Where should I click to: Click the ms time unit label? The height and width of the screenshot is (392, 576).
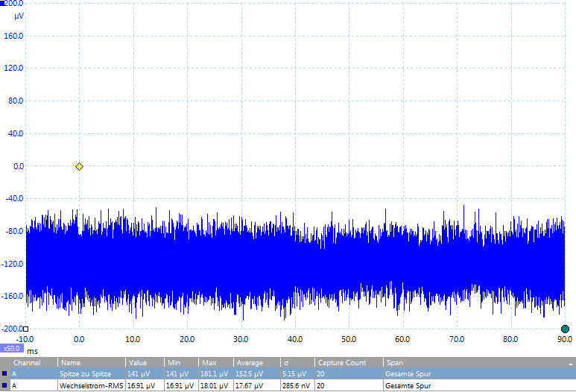(32, 351)
